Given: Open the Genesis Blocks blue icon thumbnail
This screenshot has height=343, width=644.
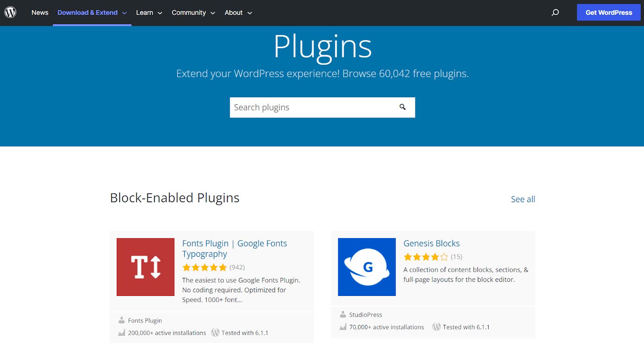Looking at the screenshot, I should coord(367,267).
